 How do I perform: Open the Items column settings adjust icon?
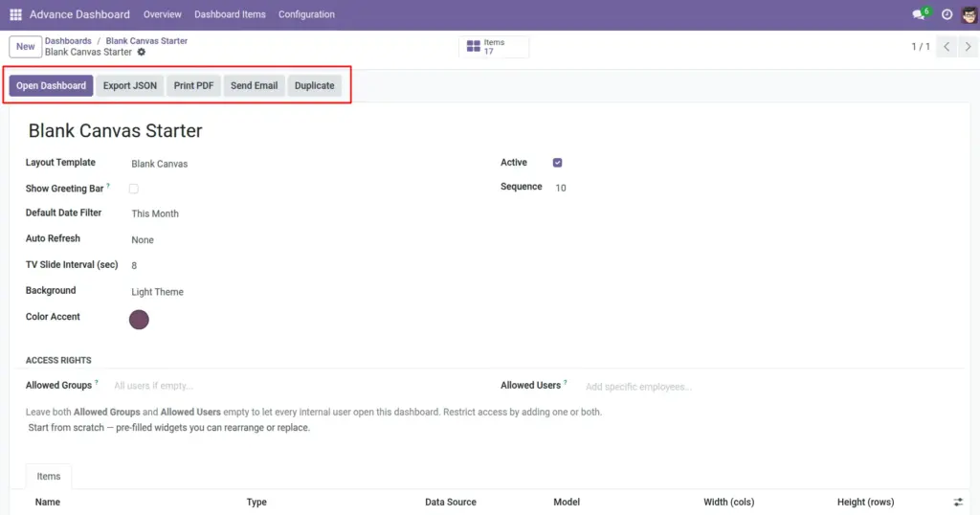(x=958, y=502)
